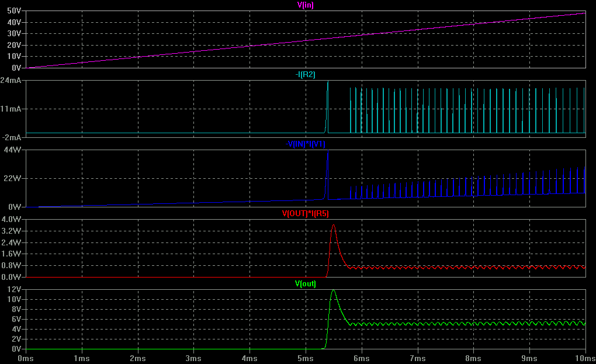The image size is (596, 364).
Task: Click the 6ms time axis label
Action: tap(362, 358)
